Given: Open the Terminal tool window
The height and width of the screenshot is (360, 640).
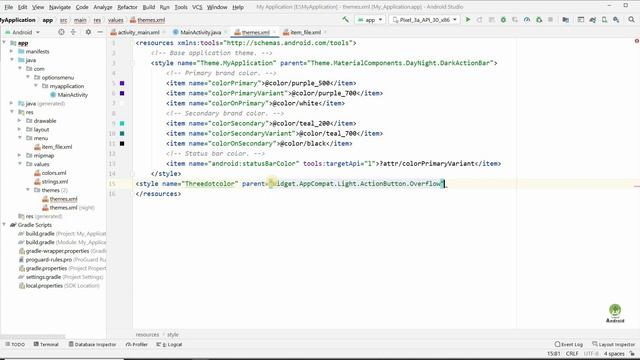Looking at the screenshot, I should 46,344.
